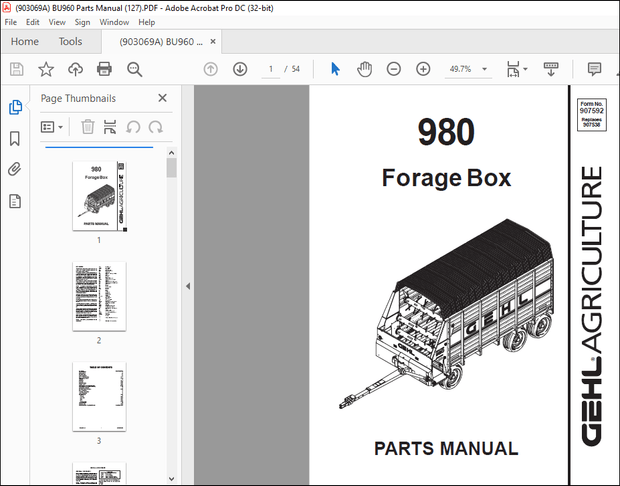Add the document to starred favorites

[x=46, y=69]
